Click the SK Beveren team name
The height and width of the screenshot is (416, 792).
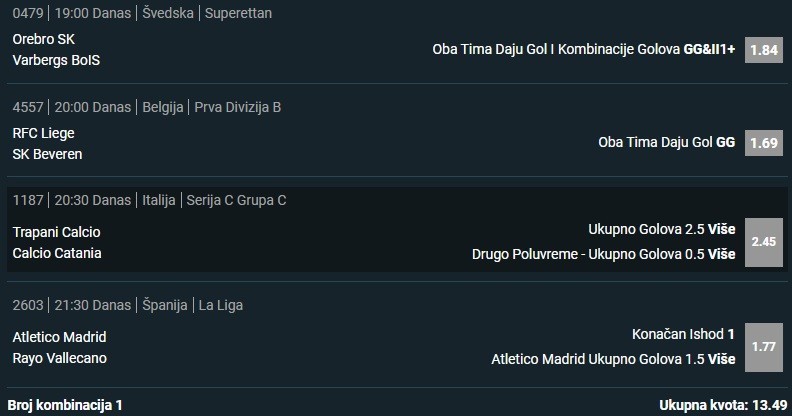point(47,154)
